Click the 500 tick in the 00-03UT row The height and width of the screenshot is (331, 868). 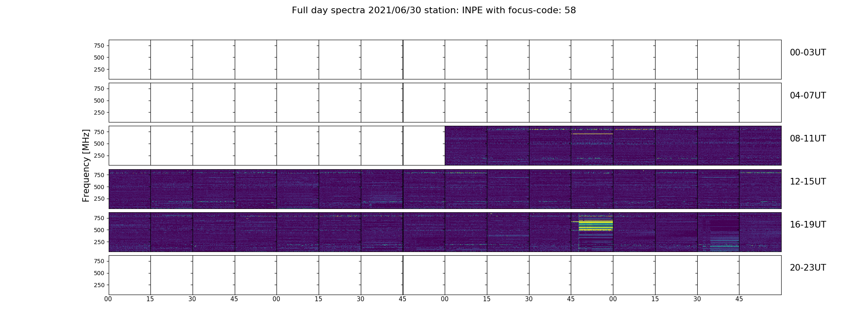tap(99, 58)
